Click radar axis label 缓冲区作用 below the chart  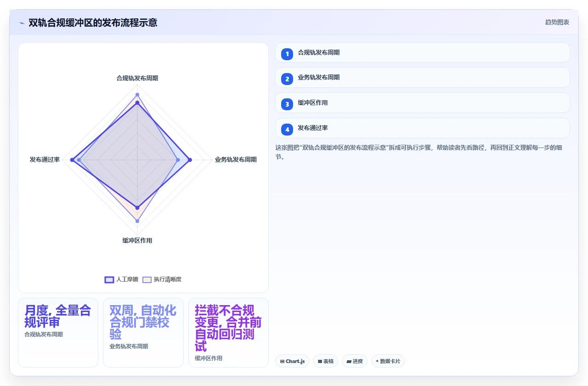click(x=137, y=240)
